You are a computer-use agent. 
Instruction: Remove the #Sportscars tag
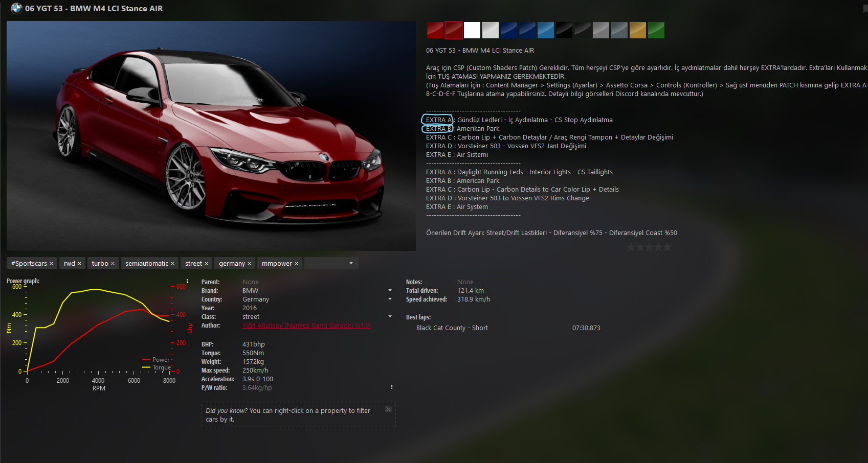(x=51, y=264)
